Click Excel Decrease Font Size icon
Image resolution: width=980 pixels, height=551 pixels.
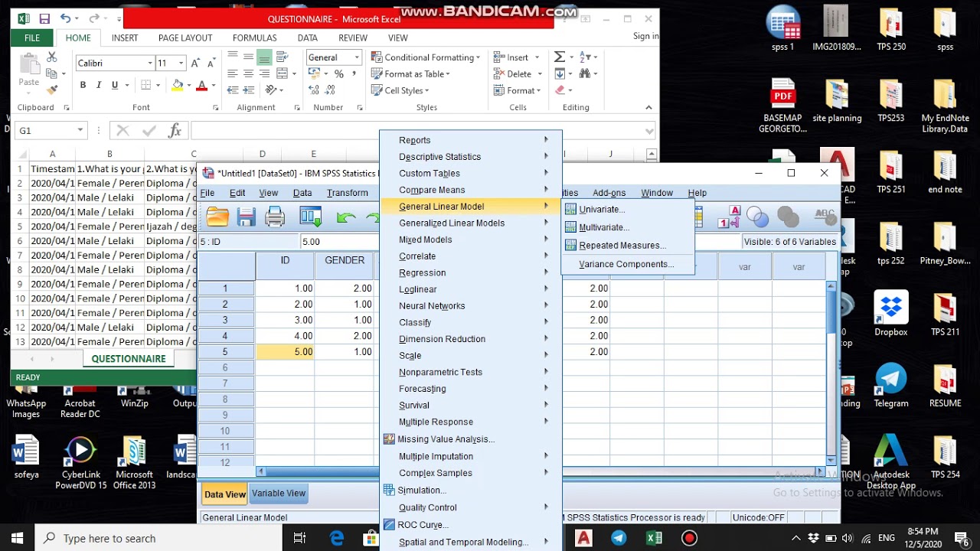(211, 63)
